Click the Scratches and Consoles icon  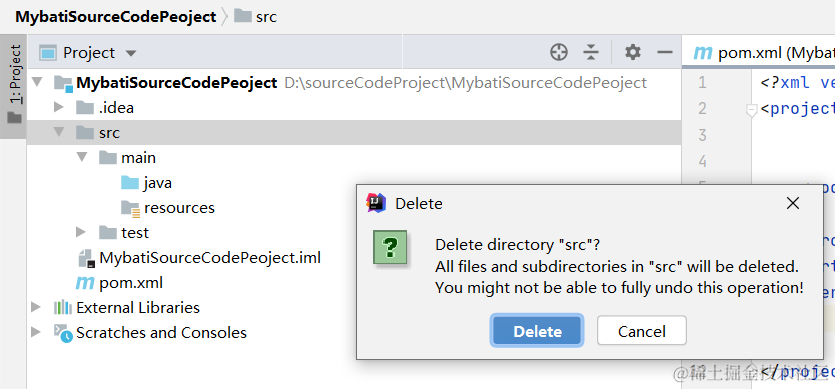tap(63, 333)
